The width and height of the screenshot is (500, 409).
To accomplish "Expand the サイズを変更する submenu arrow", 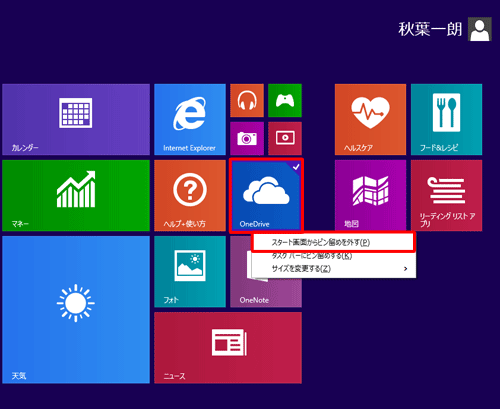I will 405,269.
